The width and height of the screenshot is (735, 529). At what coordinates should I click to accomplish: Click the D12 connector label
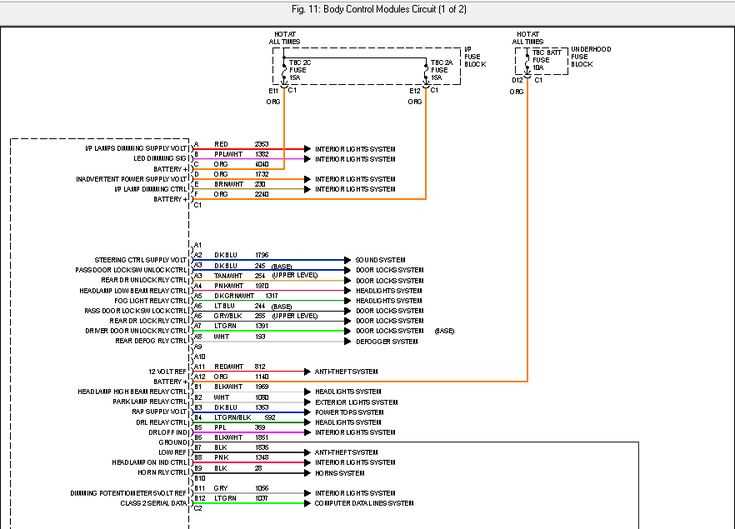pyautogui.click(x=516, y=80)
